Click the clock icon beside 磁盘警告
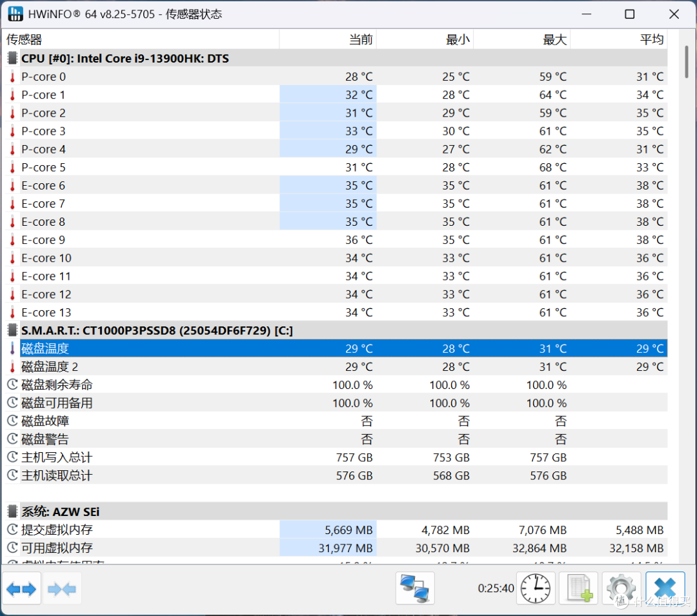Viewport: 697px width, 616px height. (12, 439)
